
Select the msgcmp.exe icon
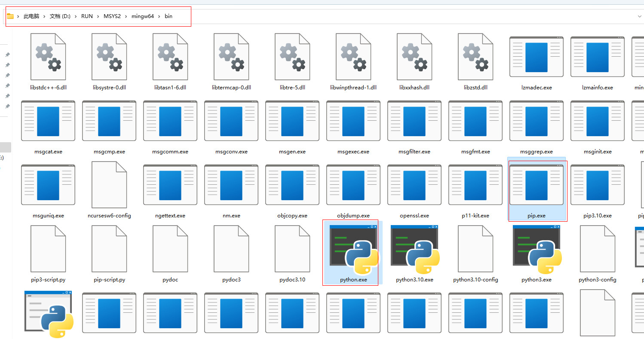pyautogui.click(x=109, y=121)
